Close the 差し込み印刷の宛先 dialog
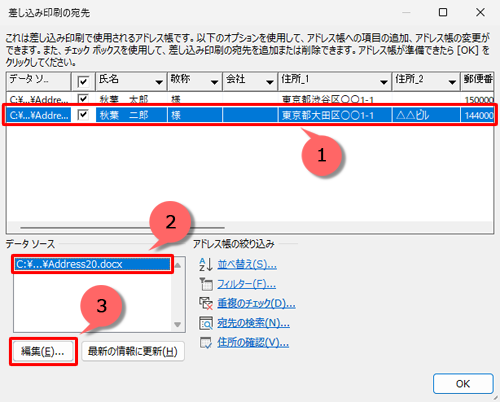Screen dimensions: 500x402 pyautogui.click(x=480, y=13)
